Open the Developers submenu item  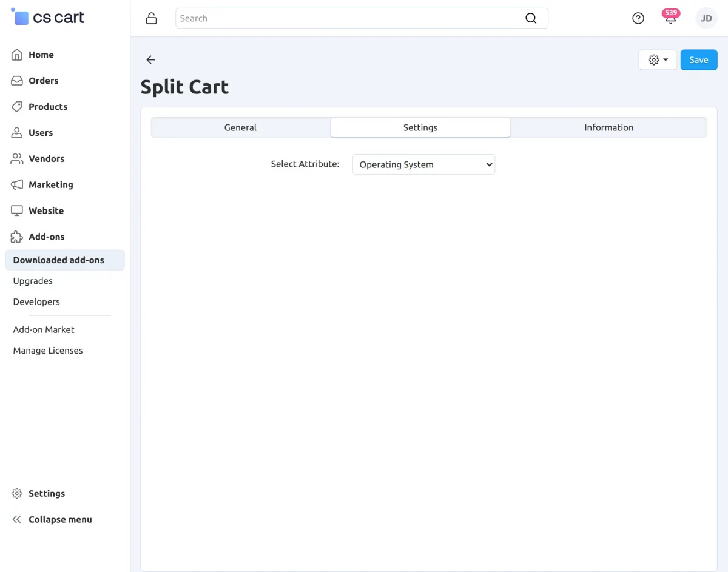pyautogui.click(x=36, y=301)
